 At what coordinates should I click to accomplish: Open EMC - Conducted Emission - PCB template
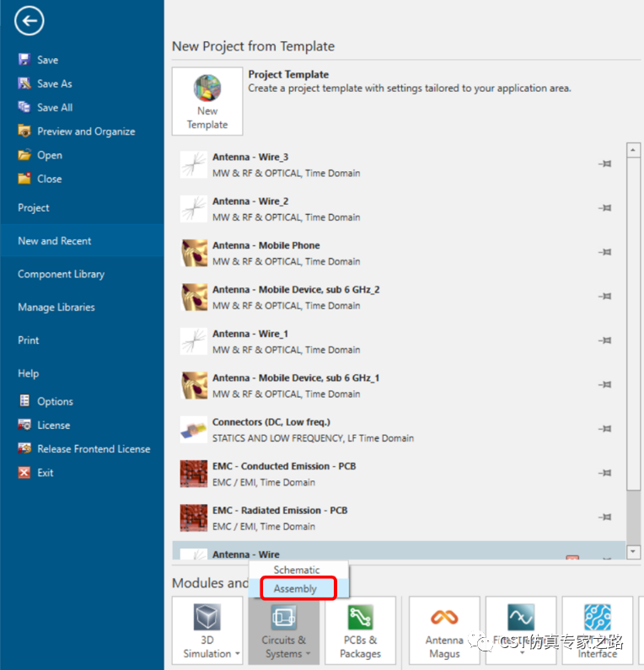pos(399,474)
